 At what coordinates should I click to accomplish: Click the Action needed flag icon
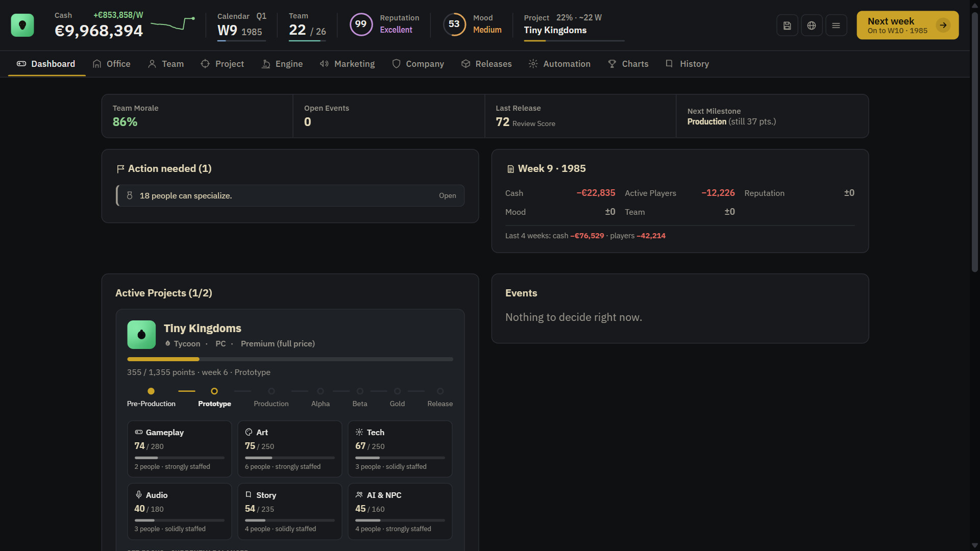(120, 169)
